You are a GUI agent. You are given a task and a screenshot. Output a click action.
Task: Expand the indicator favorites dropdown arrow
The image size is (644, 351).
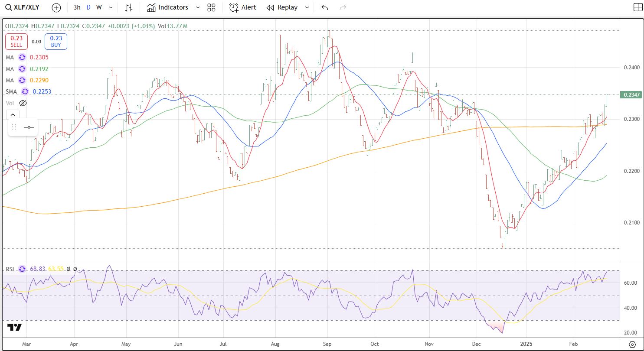coord(198,7)
